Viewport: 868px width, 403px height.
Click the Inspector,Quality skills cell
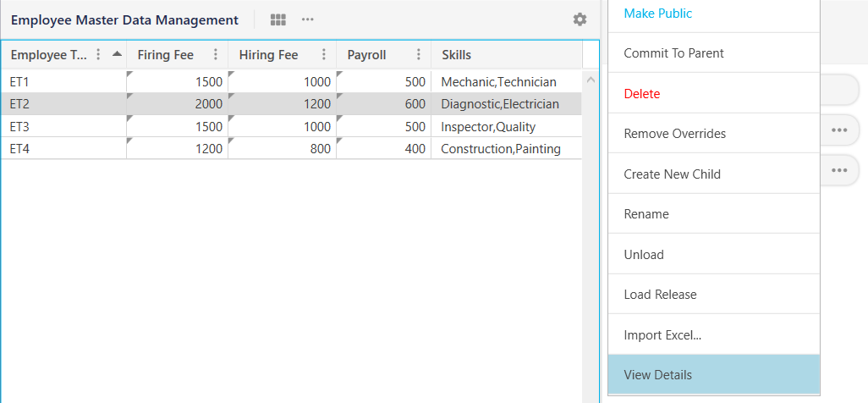(x=507, y=126)
